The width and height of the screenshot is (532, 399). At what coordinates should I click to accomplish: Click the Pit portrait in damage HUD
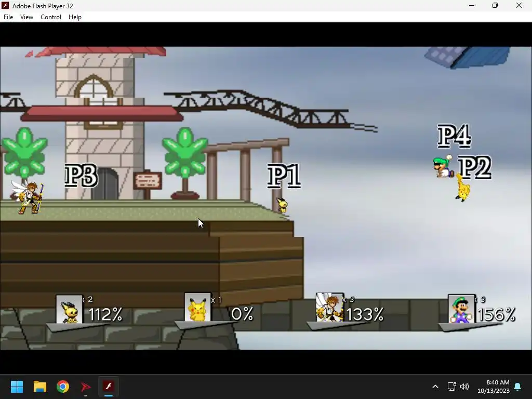tap(329, 307)
